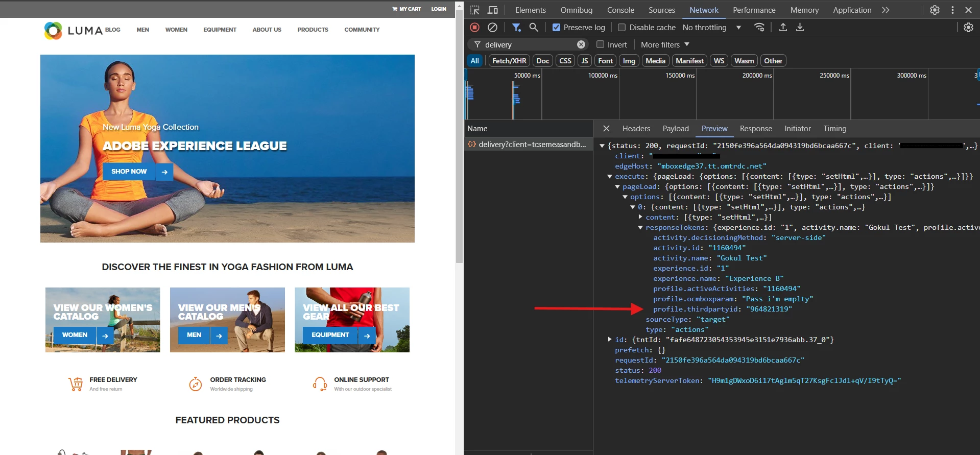
Task: Switch to the Console tab
Action: [620, 10]
